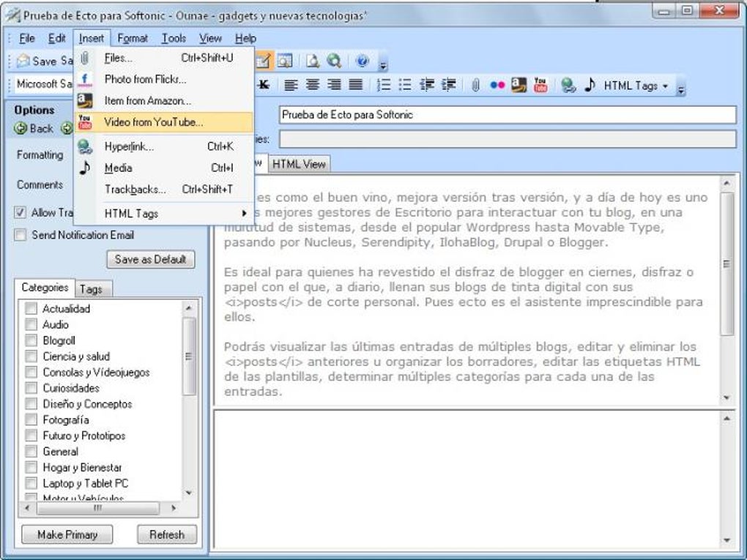Open the Formatting options section
The height and width of the screenshot is (560, 747).
(40, 155)
